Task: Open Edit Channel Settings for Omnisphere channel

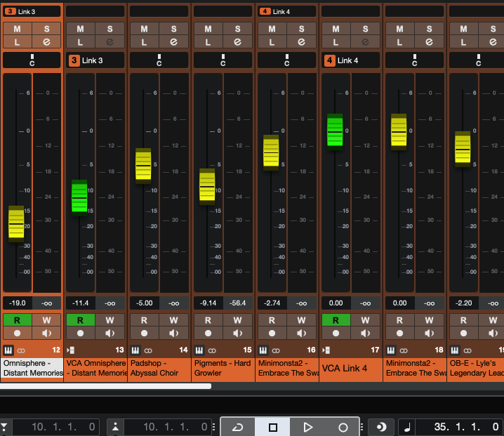Action: click(x=46, y=42)
